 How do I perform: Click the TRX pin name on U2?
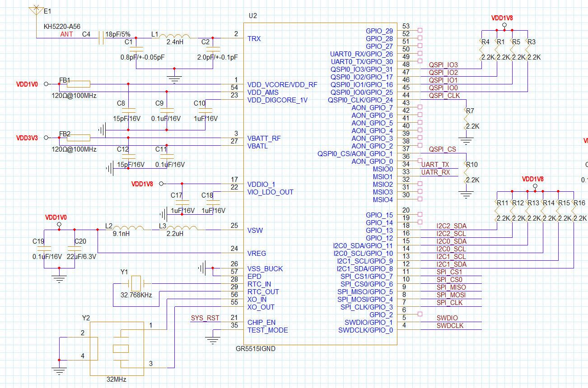[x=254, y=38]
